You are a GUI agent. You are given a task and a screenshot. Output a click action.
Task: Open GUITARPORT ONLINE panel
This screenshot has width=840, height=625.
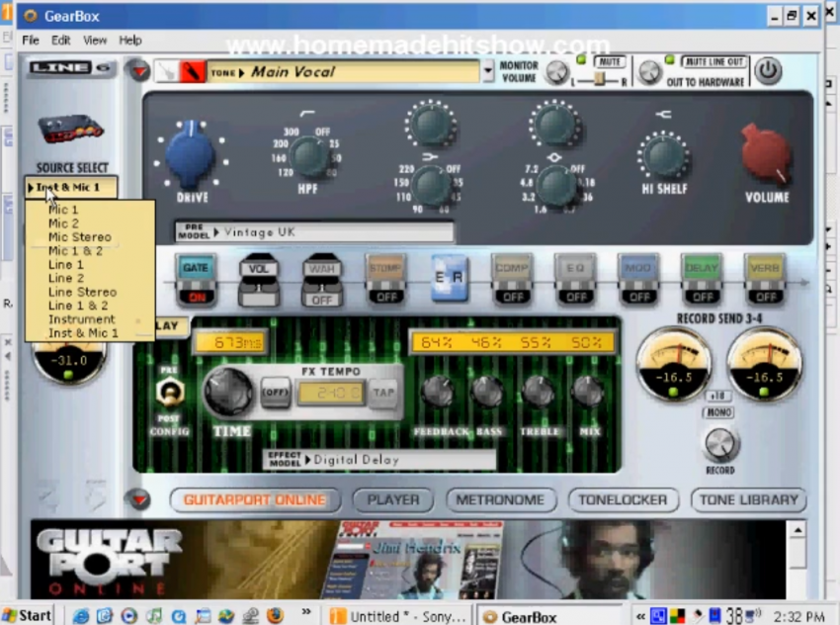(254, 500)
